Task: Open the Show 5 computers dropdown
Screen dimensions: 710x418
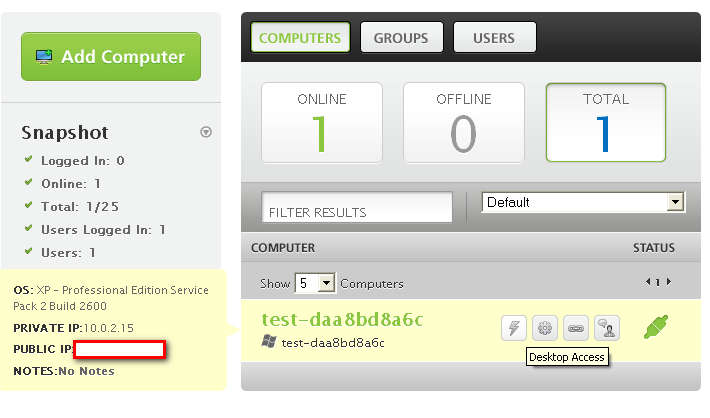Action: click(x=315, y=283)
